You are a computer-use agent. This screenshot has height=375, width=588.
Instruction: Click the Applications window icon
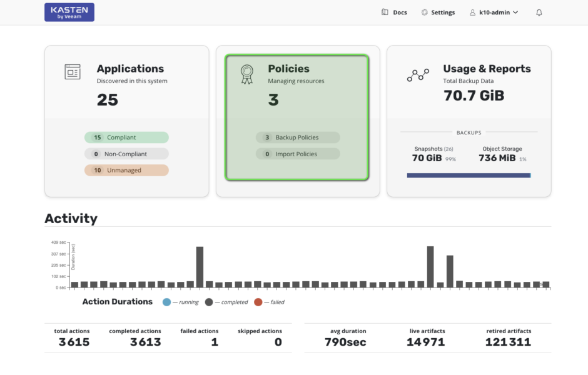[x=73, y=72]
